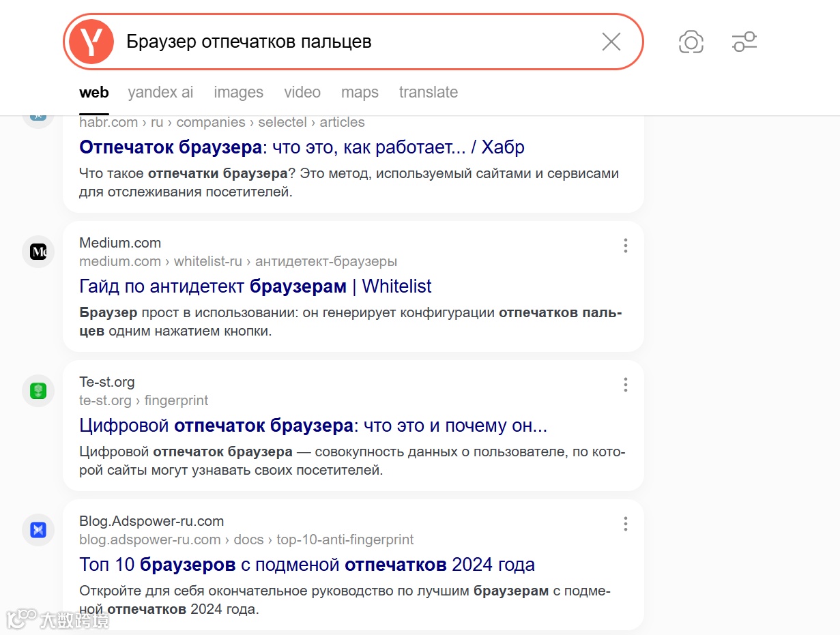Switch to the images tab
This screenshot has height=635, width=840.
pyautogui.click(x=238, y=92)
